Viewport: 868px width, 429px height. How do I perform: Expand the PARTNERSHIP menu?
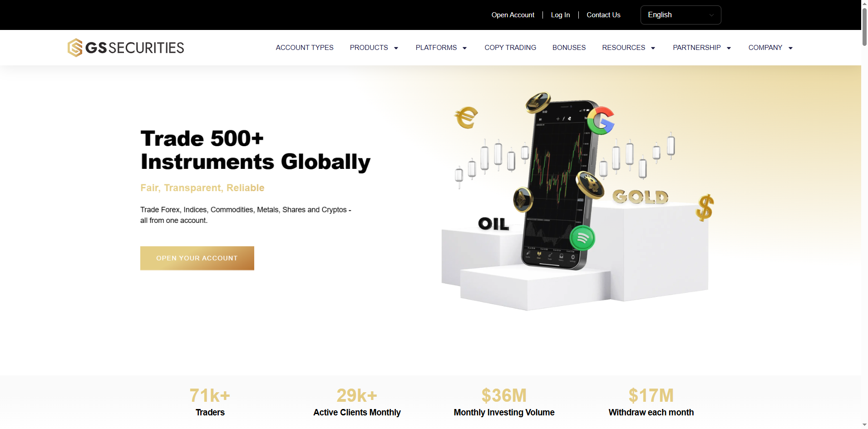[702, 48]
